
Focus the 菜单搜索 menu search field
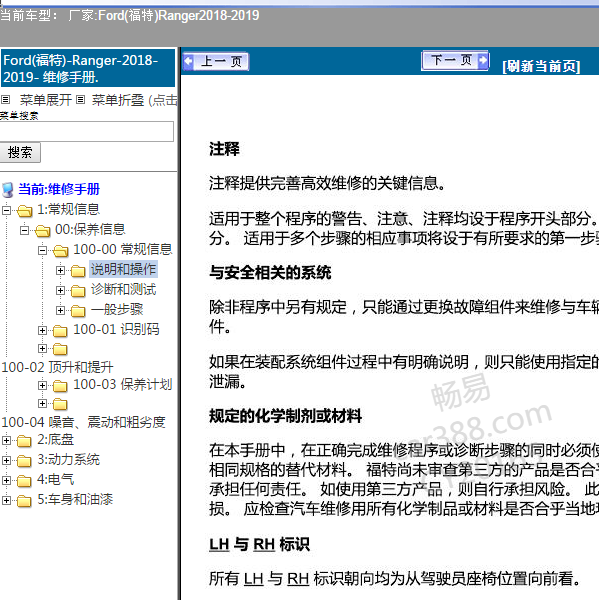[x=87, y=131]
